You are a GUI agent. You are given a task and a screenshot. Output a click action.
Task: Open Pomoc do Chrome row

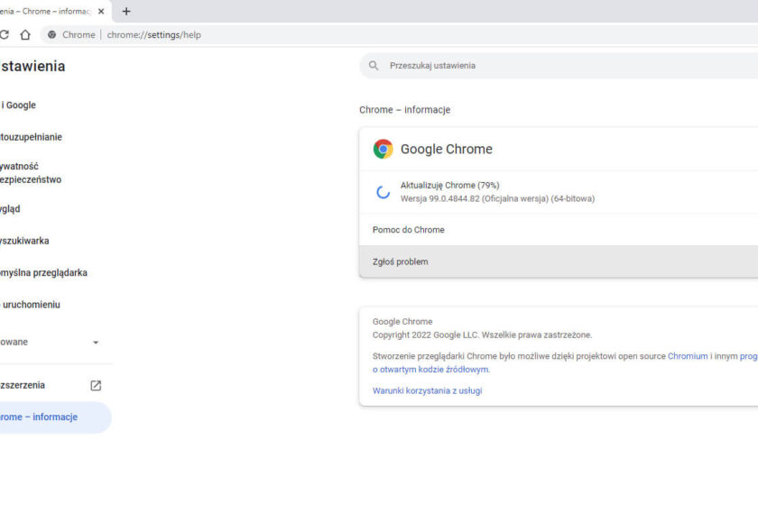(x=559, y=230)
